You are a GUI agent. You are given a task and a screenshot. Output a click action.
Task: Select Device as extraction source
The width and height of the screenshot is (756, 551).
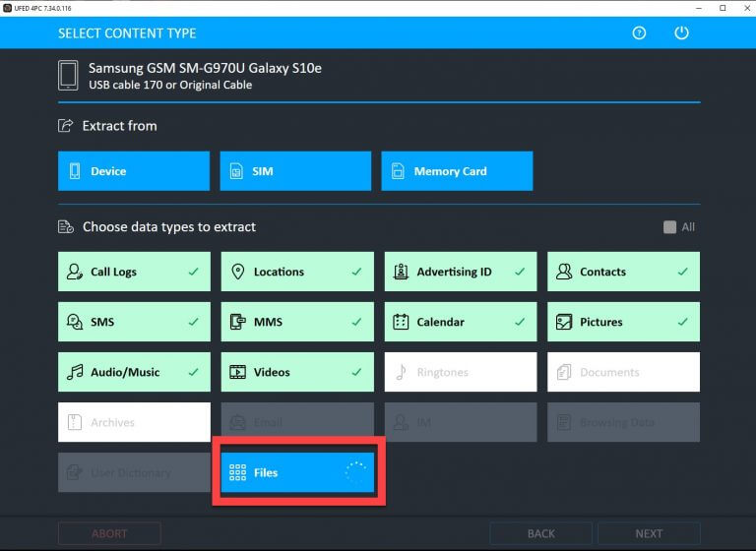(x=134, y=171)
